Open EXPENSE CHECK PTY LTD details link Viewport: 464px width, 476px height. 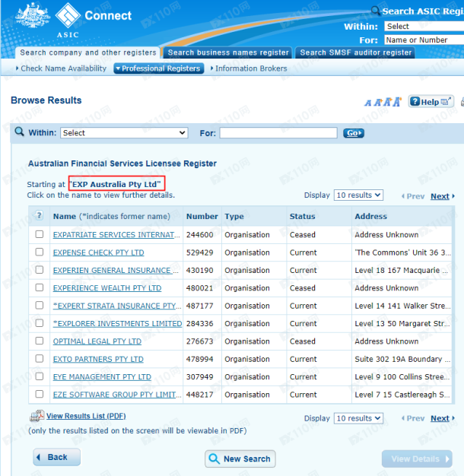(x=98, y=252)
